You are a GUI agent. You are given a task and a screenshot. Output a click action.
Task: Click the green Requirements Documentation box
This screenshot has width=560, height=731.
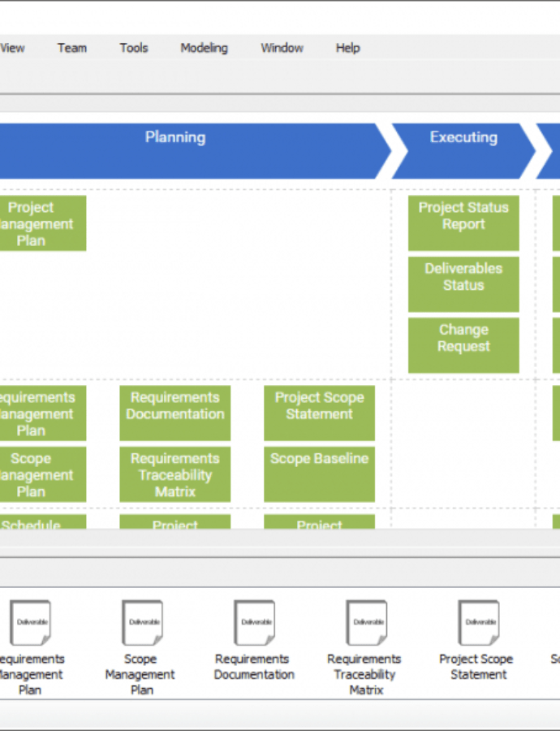click(175, 413)
